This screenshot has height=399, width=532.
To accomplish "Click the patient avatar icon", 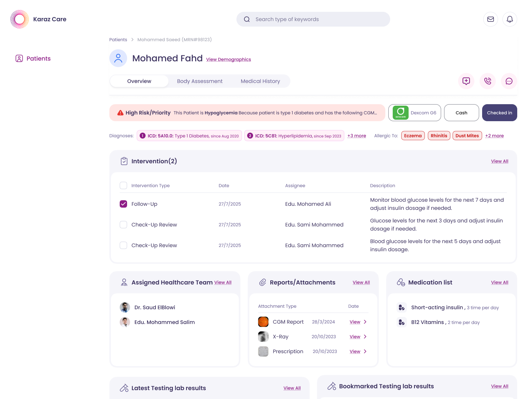I will 118,58.
